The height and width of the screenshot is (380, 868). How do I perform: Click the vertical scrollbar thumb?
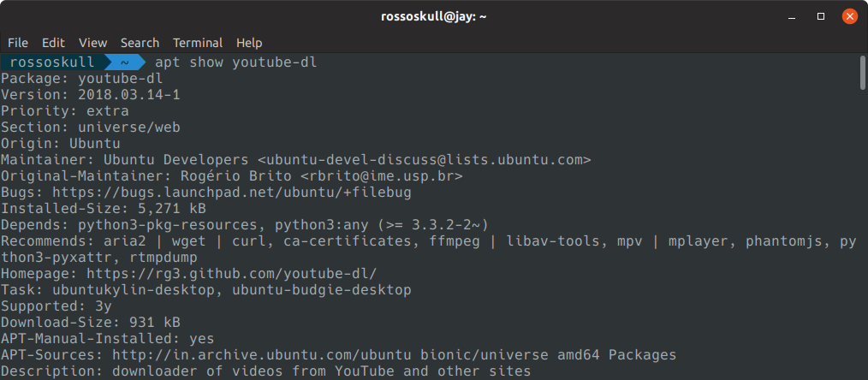click(863, 72)
